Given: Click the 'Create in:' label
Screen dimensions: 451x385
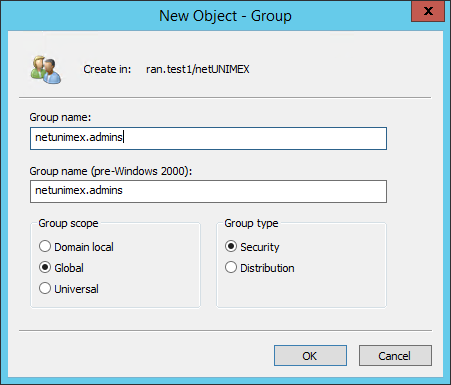Looking at the screenshot, I should (107, 69).
